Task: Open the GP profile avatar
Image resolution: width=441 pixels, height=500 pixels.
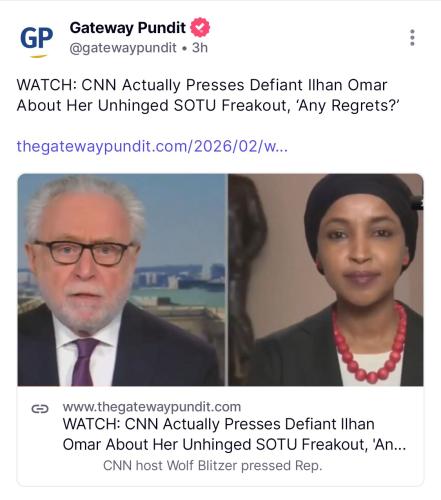Action: (37, 39)
